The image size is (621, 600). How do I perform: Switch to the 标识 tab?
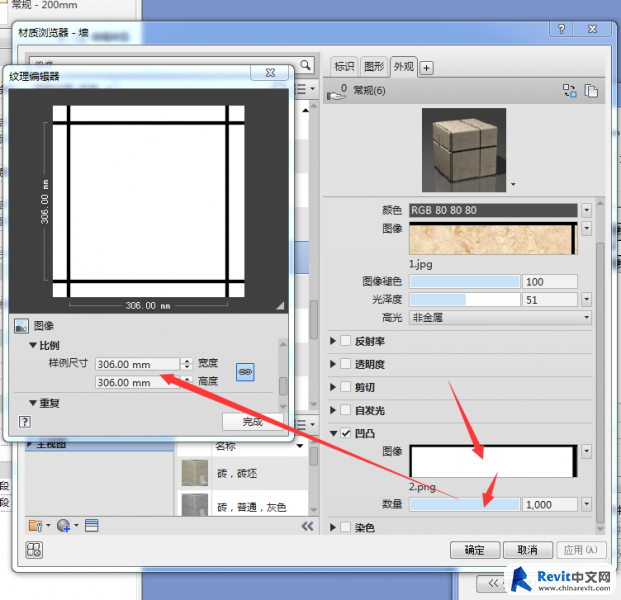click(x=344, y=67)
